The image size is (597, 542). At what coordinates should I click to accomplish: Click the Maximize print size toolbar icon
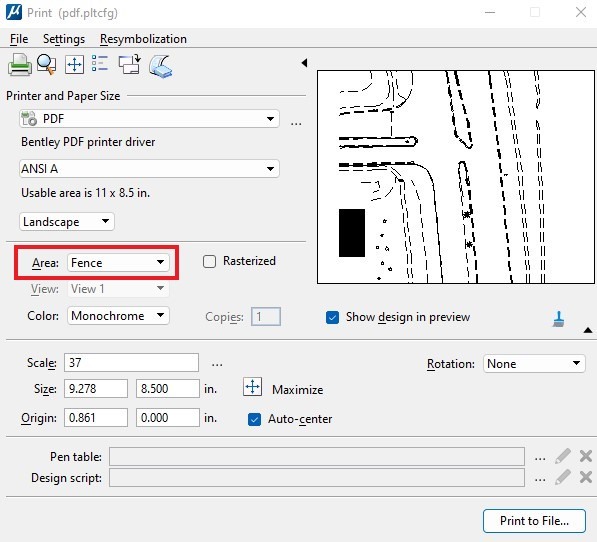74,65
